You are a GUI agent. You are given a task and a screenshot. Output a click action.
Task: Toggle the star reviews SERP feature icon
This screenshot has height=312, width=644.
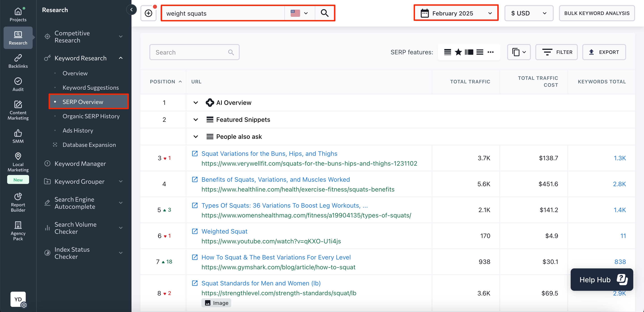[458, 52]
